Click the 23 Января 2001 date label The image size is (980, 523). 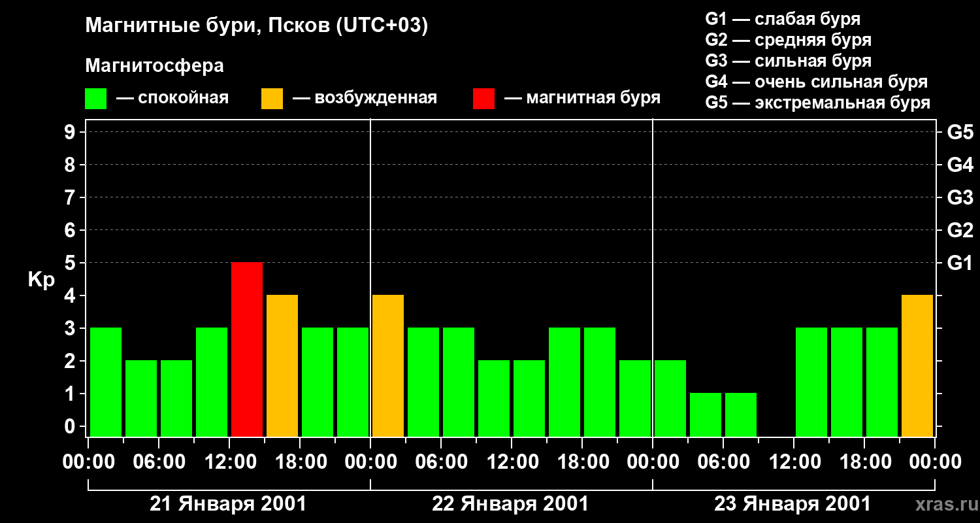[x=792, y=504]
